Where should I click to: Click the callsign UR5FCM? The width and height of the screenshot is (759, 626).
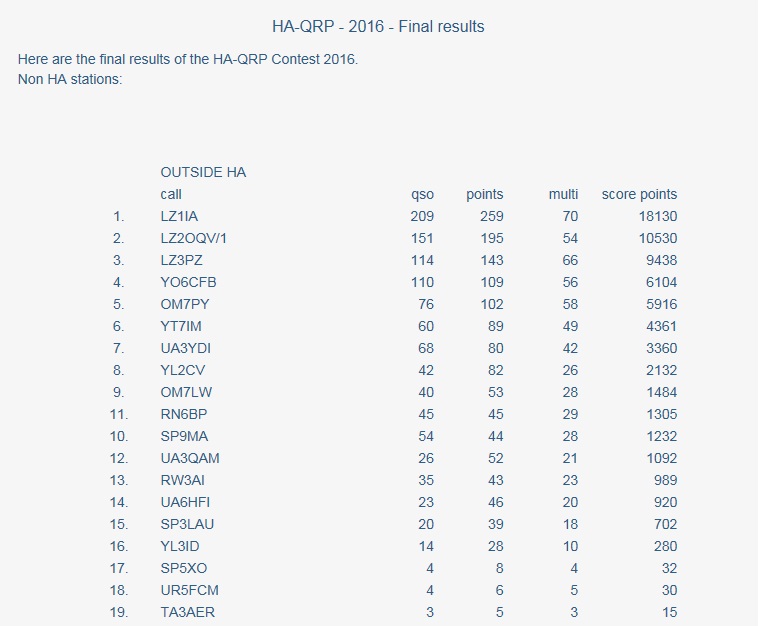point(188,590)
